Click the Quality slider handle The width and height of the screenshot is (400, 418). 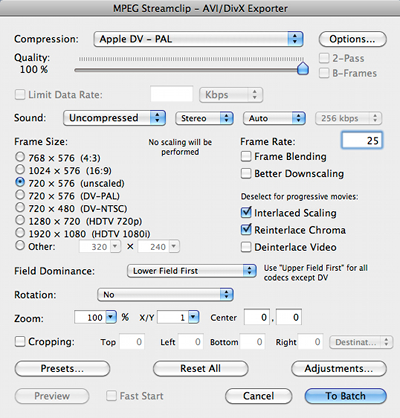click(x=303, y=68)
